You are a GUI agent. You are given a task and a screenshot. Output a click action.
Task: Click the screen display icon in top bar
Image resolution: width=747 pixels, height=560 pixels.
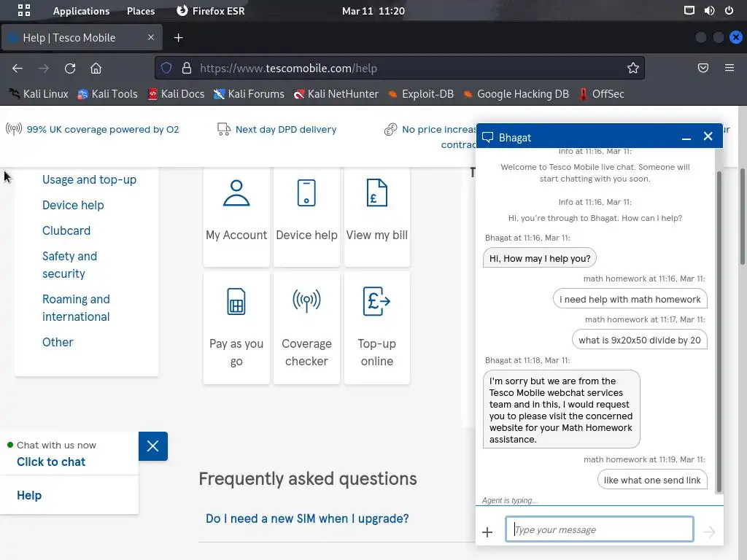[689, 10]
